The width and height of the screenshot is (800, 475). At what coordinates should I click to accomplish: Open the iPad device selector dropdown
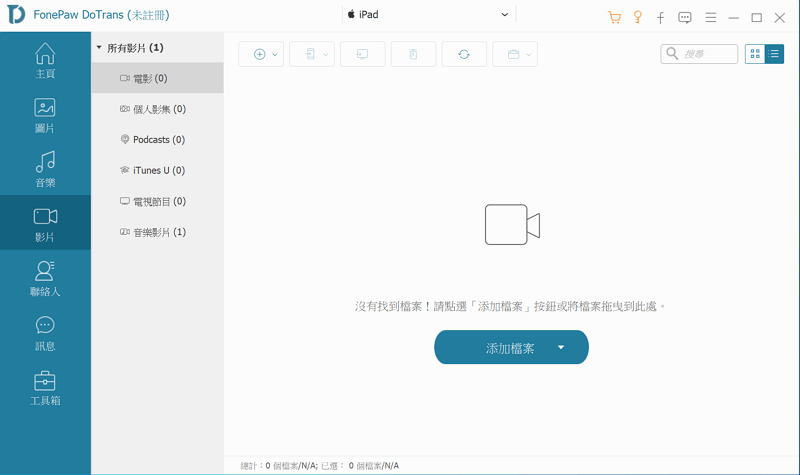click(429, 14)
